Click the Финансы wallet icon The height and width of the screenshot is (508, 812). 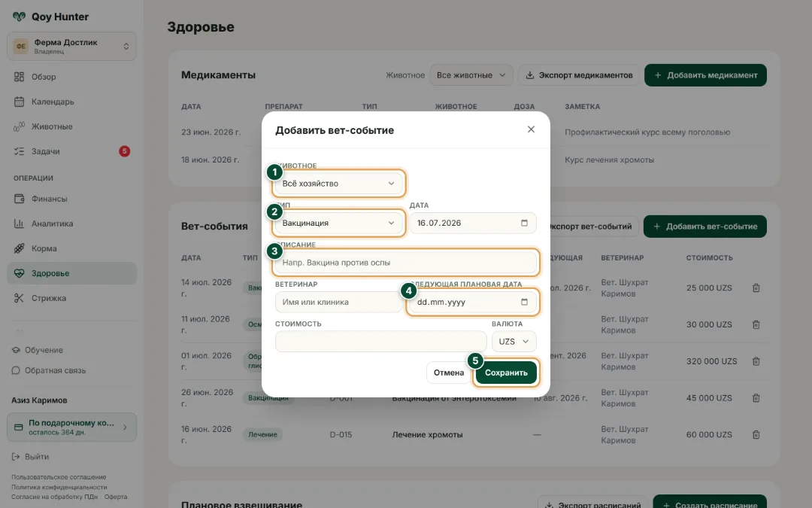click(x=19, y=199)
